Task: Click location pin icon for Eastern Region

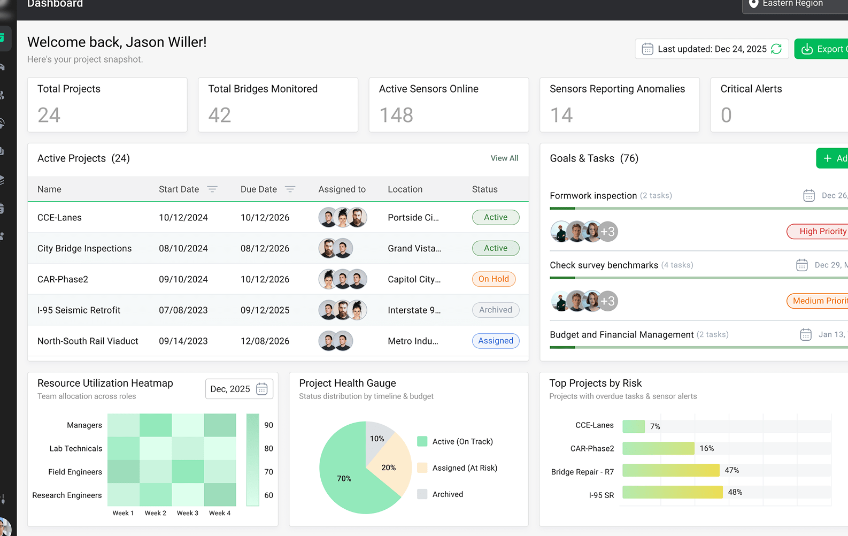Action: pos(753,4)
